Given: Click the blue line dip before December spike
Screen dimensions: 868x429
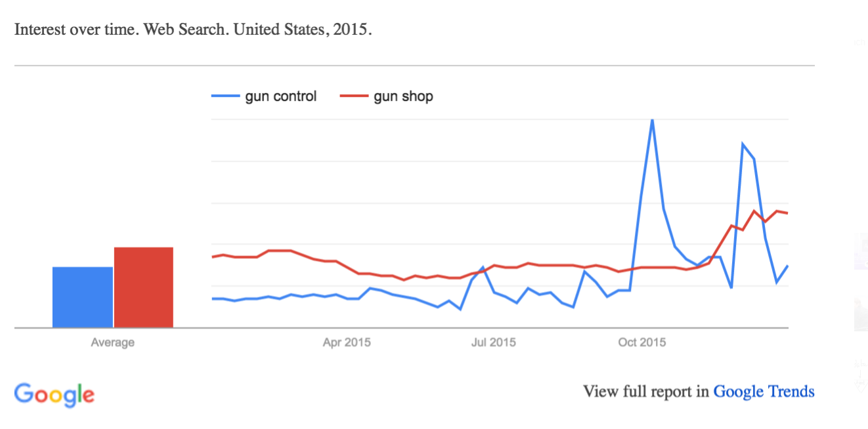Looking at the screenshot, I should coord(731,287).
